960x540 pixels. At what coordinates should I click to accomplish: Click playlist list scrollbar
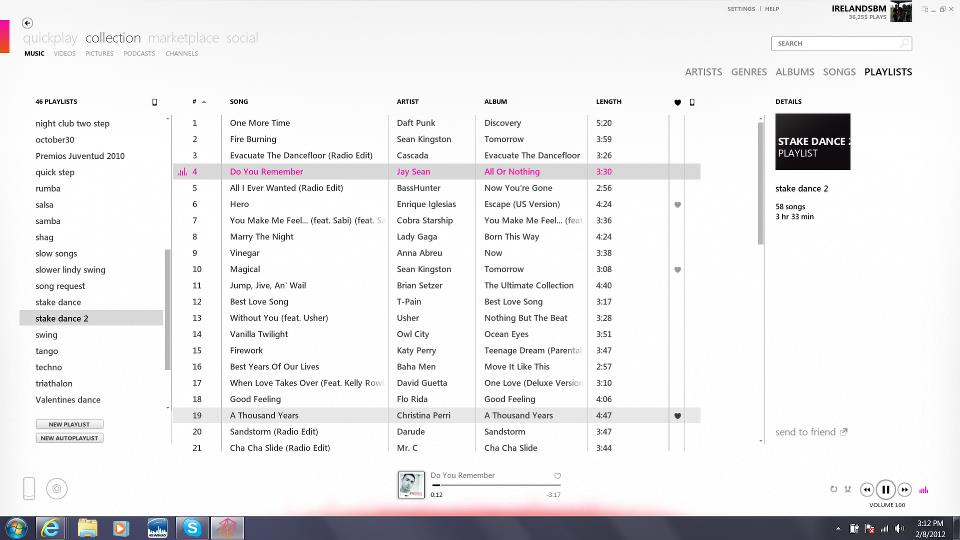(167, 309)
